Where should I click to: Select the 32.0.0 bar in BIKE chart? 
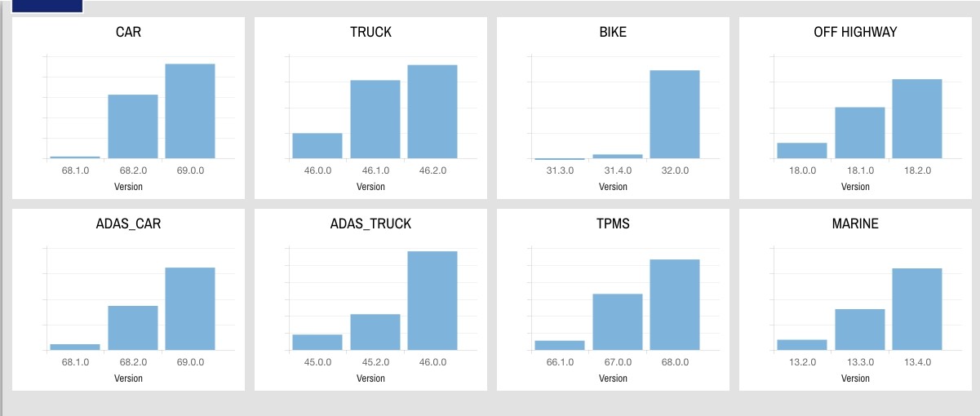(x=675, y=114)
